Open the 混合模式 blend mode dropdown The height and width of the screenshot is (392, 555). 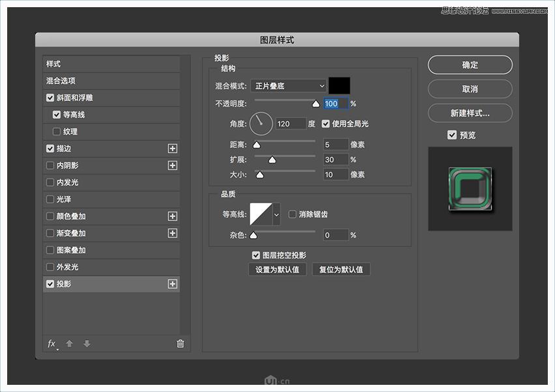pos(289,85)
